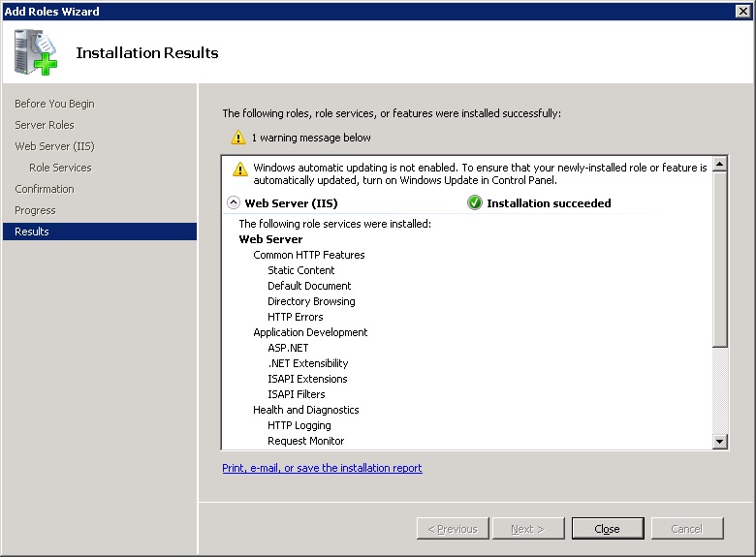Select the highlighted Results step

point(32,232)
